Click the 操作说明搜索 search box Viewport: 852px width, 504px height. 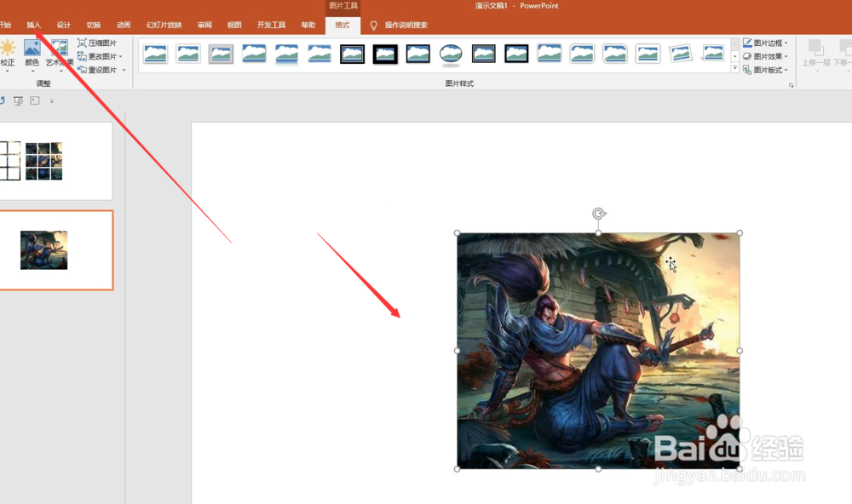click(x=406, y=25)
